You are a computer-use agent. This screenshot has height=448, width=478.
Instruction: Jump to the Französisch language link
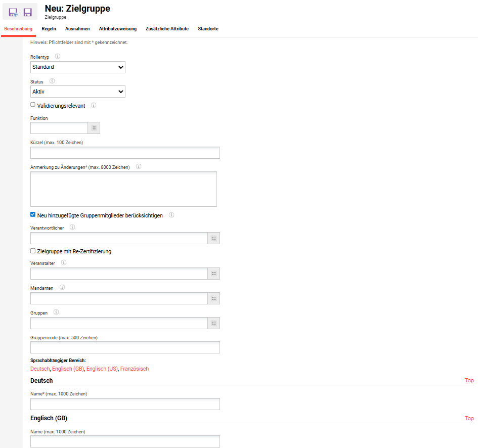click(135, 369)
